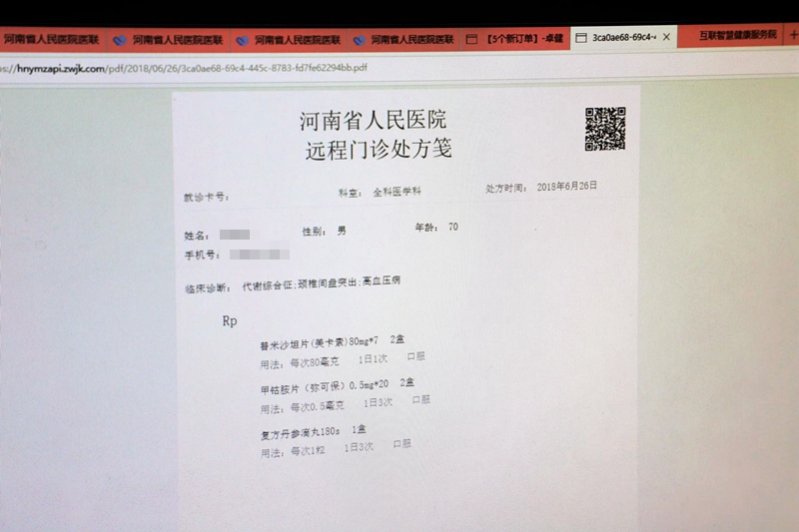Click the hnymzapi.zwjk.com address bar
The image size is (799, 532).
click(184, 68)
